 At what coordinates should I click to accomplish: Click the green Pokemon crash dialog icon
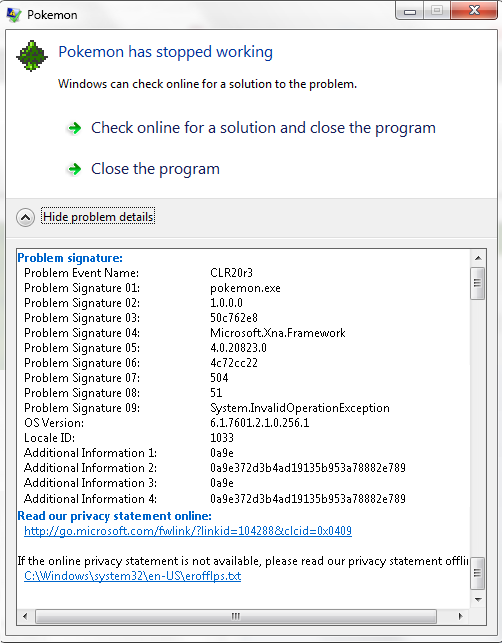click(x=32, y=56)
